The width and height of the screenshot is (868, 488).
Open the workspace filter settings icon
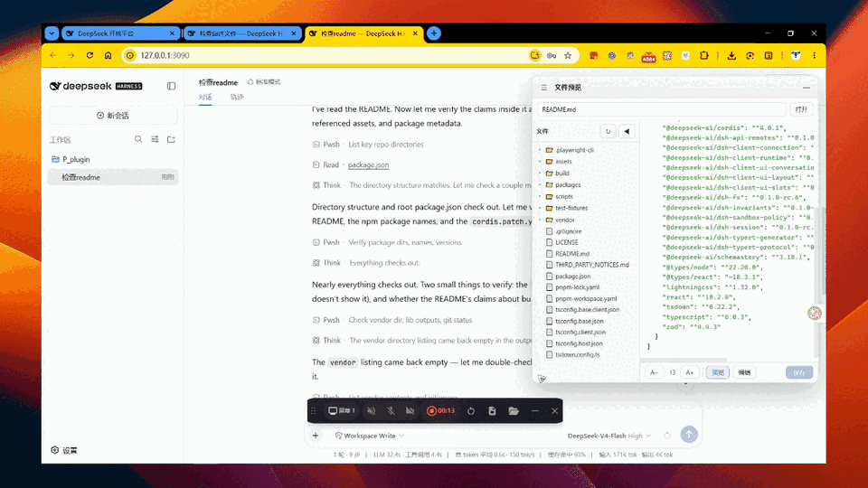(155, 139)
